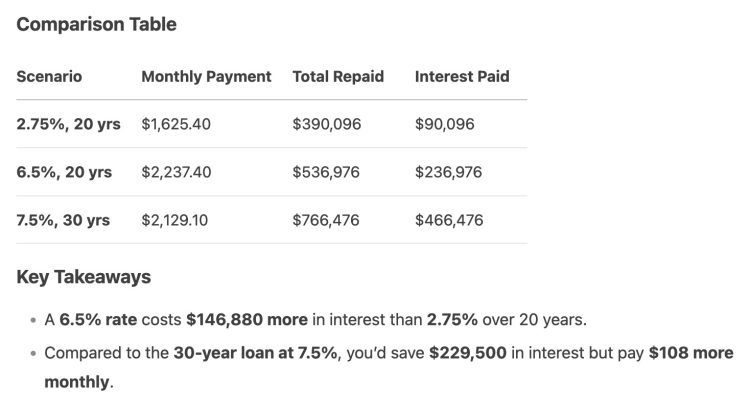Click the $536,976 total repaid cell

click(x=326, y=172)
